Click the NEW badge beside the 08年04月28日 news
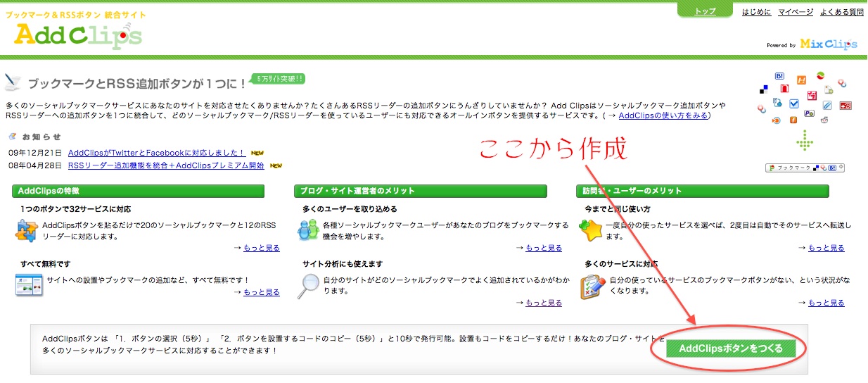The height and width of the screenshot is (383, 868). click(x=276, y=166)
